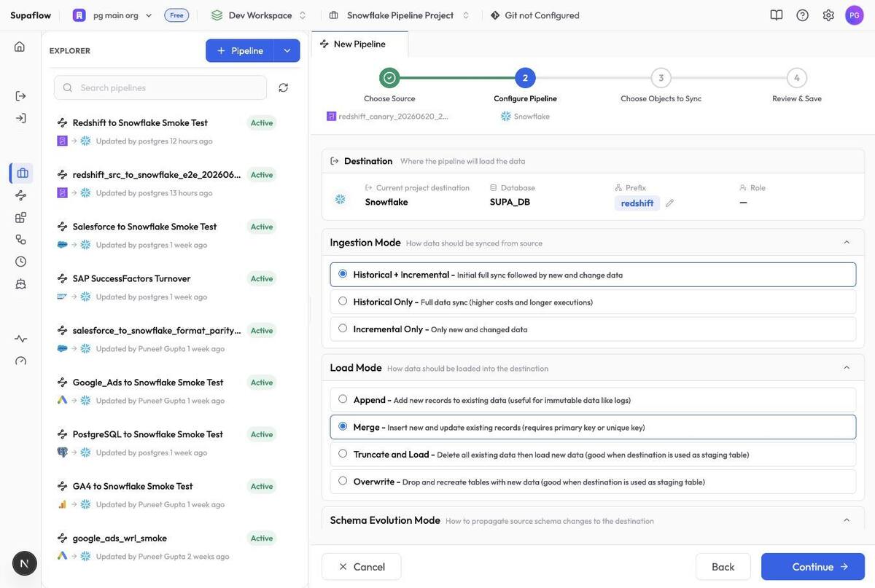Open SAP SuccessFactors Turnover pipeline
Image resolution: width=875 pixels, height=588 pixels.
pyautogui.click(x=131, y=278)
